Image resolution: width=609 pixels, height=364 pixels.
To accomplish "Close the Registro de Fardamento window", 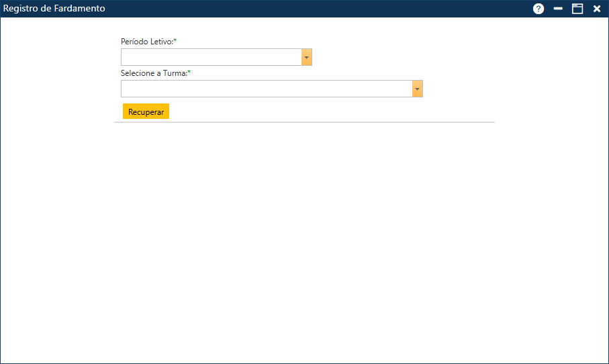I will [x=596, y=9].
